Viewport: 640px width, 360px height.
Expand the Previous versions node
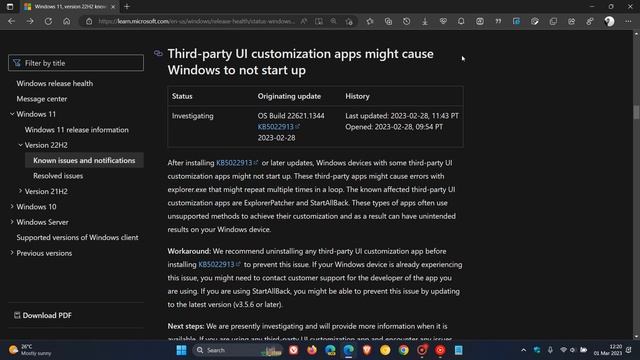point(12,253)
